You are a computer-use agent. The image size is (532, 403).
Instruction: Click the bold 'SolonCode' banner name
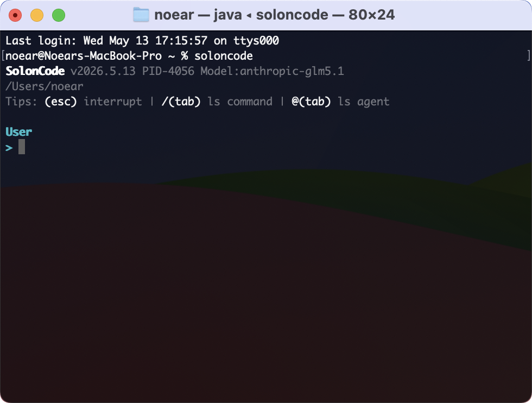(35, 71)
